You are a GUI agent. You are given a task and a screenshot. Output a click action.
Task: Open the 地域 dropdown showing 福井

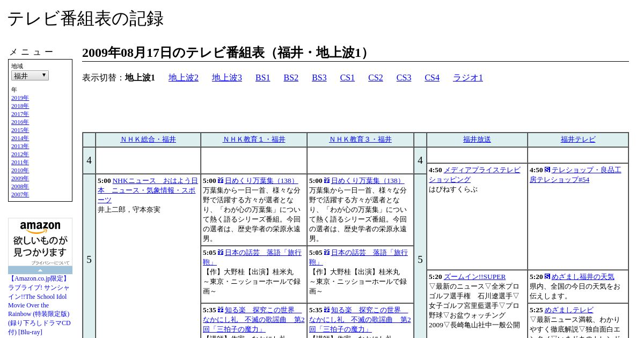click(30, 76)
